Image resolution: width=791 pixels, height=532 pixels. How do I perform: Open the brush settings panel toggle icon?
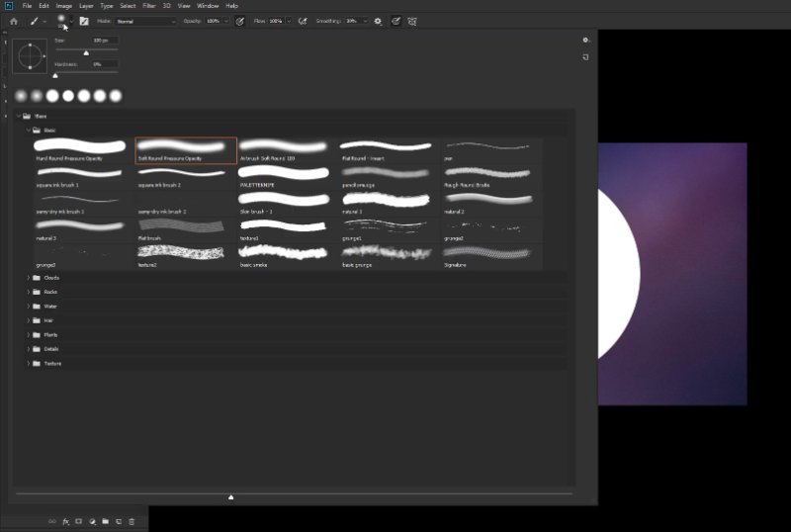[x=84, y=20]
